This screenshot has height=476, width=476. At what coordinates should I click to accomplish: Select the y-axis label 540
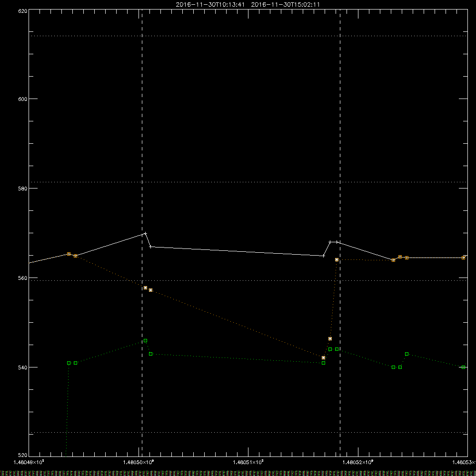click(23, 367)
